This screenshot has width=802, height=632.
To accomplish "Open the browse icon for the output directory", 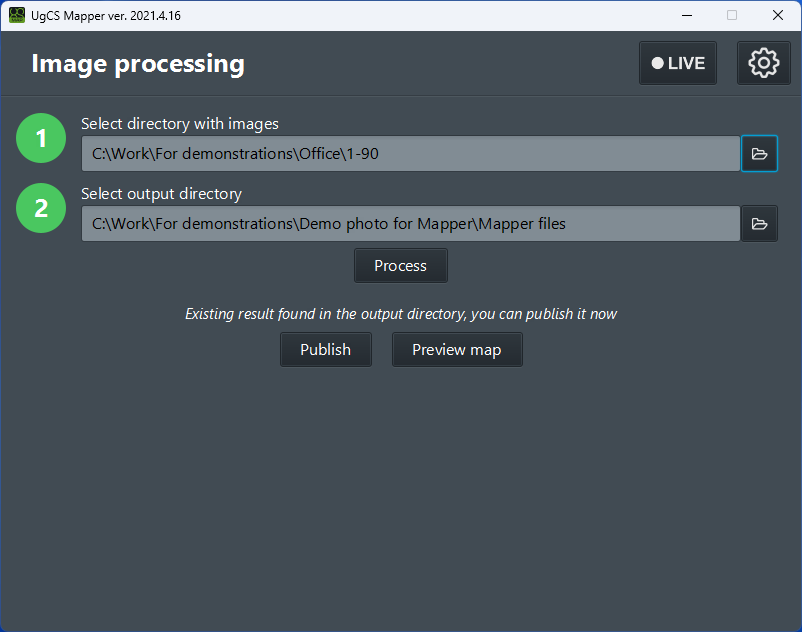I will [759, 223].
